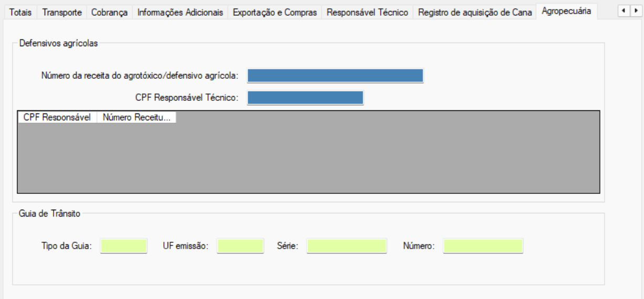Image resolution: width=644 pixels, height=299 pixels.
Task: Open the Exportação e Compras tab
Action: click(x=275, y=13)
